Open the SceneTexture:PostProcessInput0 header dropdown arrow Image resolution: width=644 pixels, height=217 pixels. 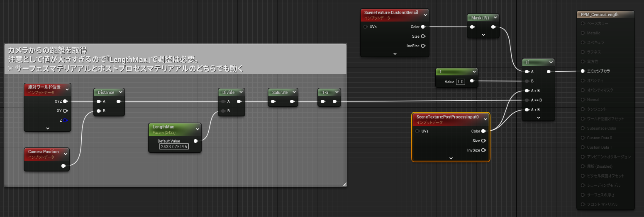point(486,119)
